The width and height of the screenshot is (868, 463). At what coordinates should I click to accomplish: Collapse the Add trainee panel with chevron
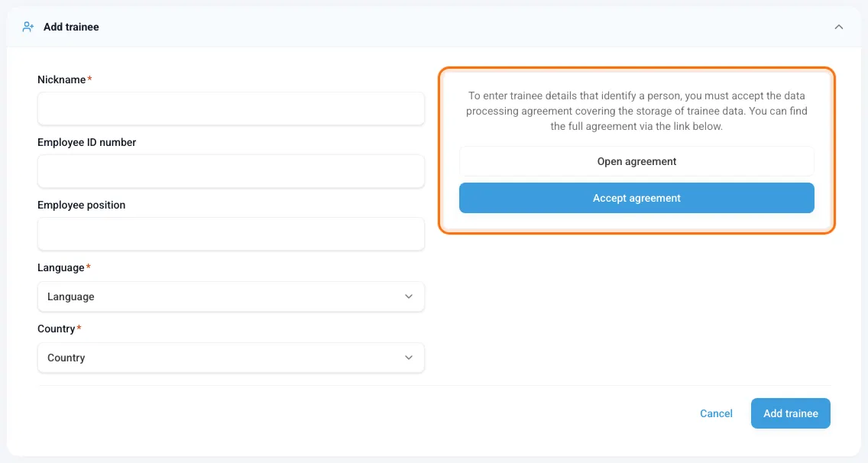tap(839, 27)
